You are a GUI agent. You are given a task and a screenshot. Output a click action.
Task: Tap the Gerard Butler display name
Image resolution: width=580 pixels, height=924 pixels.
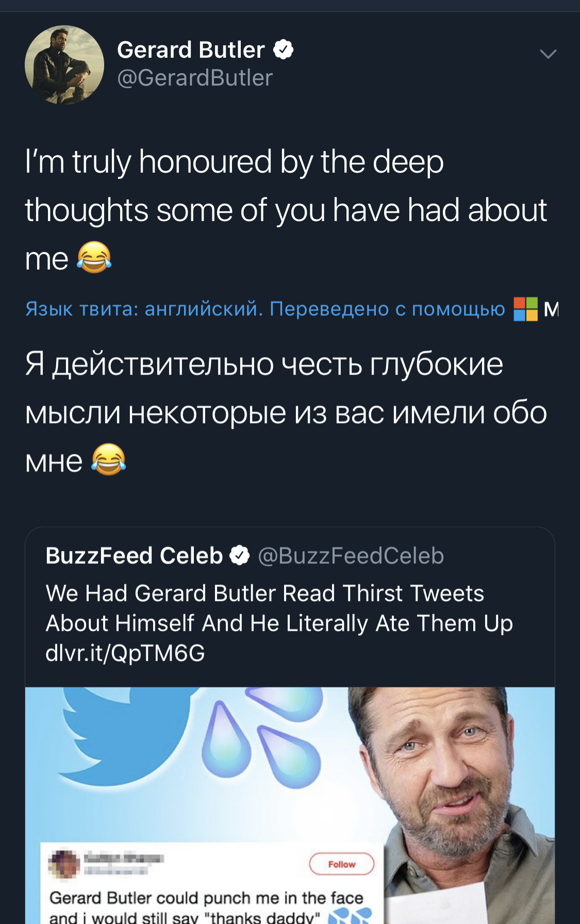pyautogui.click(x=191, y=50)
